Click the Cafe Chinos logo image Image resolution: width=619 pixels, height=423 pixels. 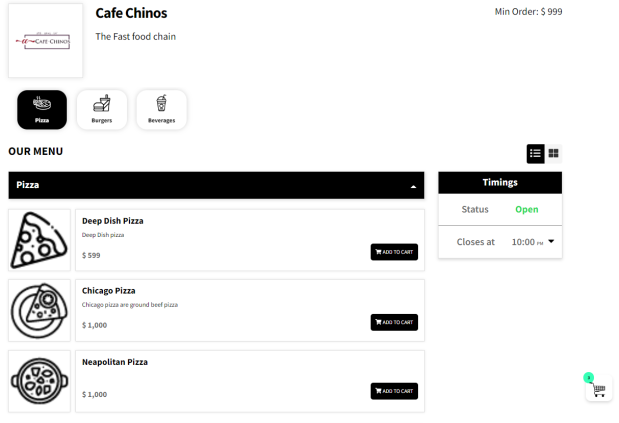point(46,42)
